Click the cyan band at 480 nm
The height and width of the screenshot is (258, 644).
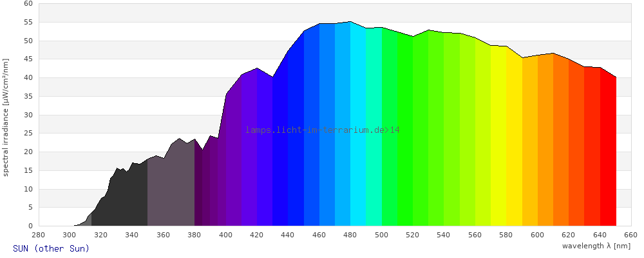(x=358, y=129)
